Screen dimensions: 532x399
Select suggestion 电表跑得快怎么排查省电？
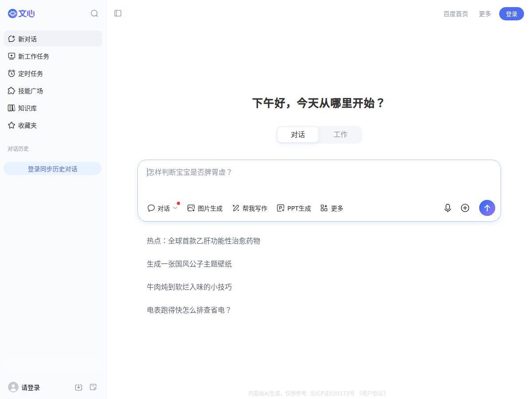[x=189, y=310]
